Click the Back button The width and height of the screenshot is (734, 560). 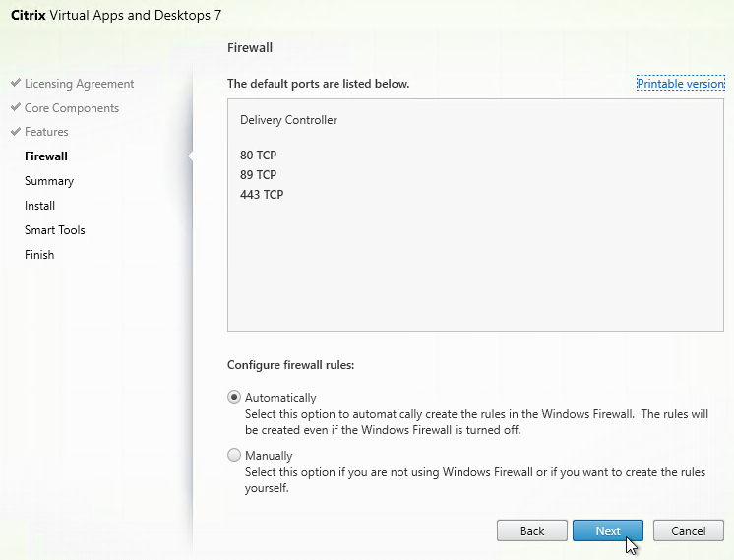coord(532,530)
